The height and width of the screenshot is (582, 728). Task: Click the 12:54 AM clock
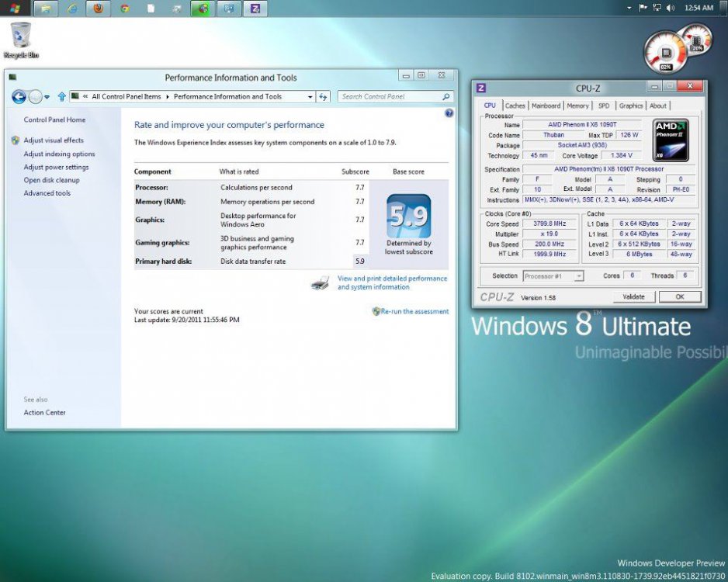click(x=699, y=8)
